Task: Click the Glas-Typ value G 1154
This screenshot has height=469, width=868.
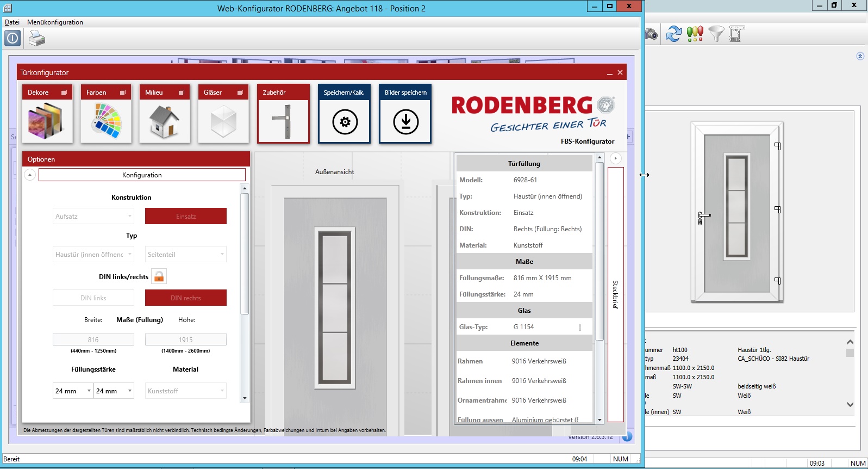Action: [x=523, y=327]
